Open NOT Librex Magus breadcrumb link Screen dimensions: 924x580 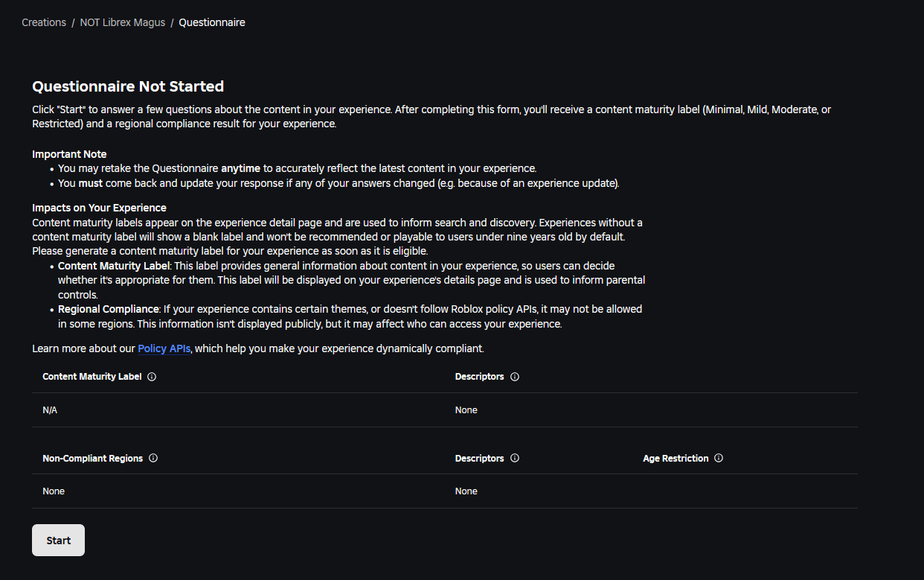click(123, 22)
